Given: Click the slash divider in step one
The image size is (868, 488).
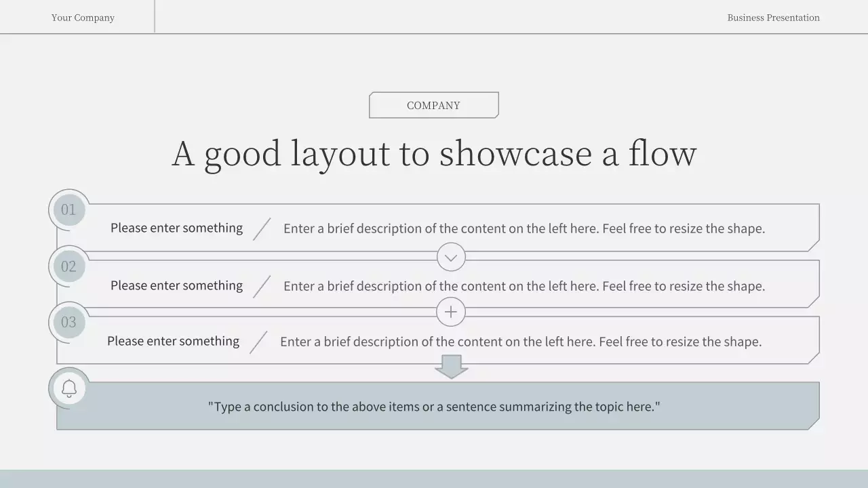Looking at the screenshot, I should pos(262,229).
